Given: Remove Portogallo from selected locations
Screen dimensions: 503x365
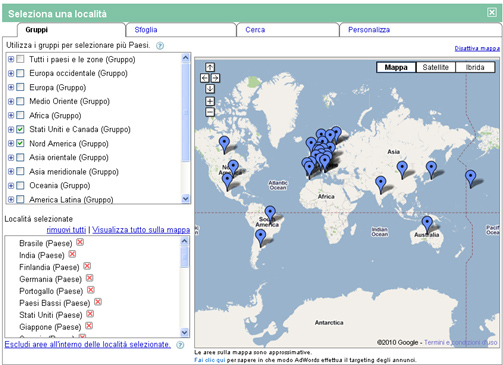Looking at the screenshot, I should pos(91,290).
